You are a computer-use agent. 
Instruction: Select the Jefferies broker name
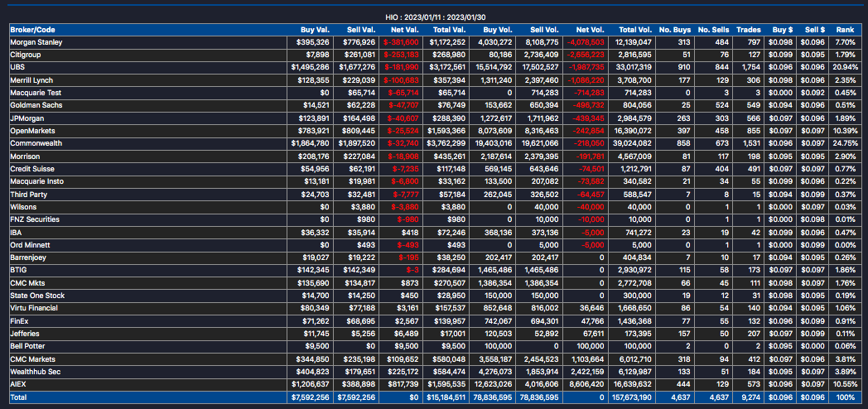click(x=25, y=334)
